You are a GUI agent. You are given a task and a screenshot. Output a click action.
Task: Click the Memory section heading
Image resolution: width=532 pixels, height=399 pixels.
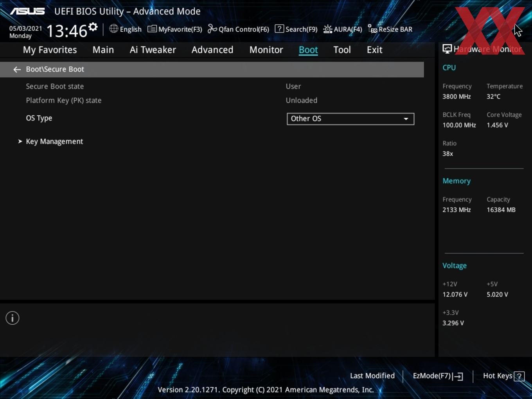click(x=457, y=181)
